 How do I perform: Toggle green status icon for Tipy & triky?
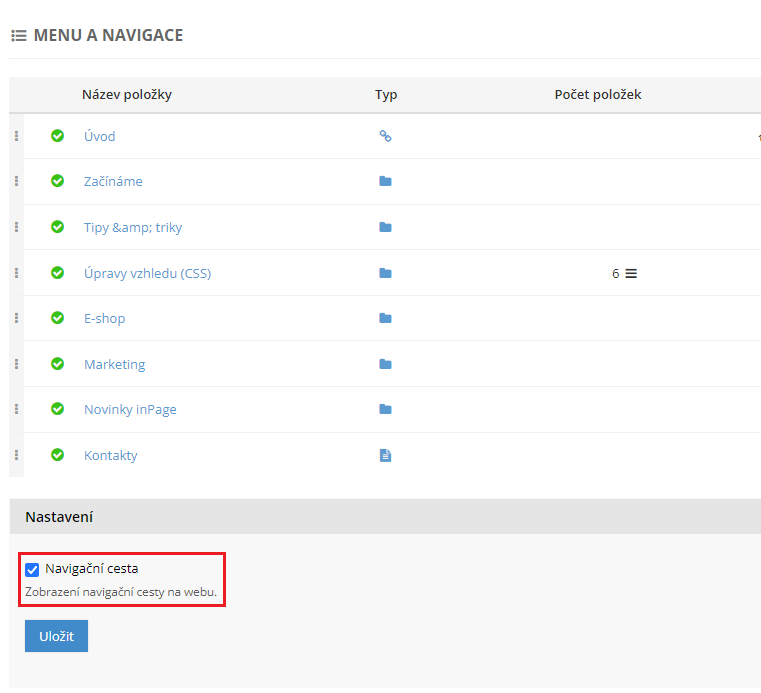pos(57,227)
